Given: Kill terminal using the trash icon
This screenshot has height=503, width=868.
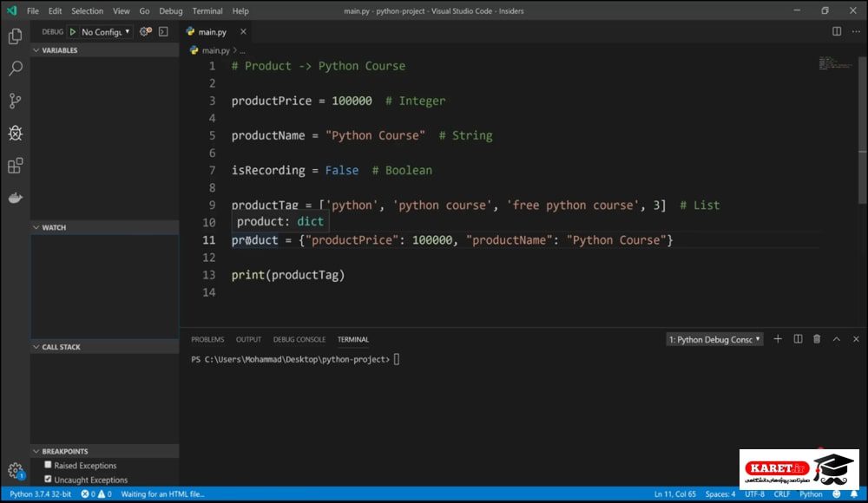Looking at the screenshot, I should coord(817,339).
